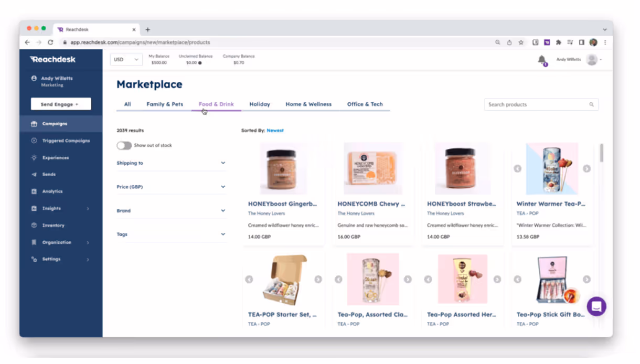
Task: Select the Family & Pets tab
Action: pyautogui.click(x=165, y=104)
